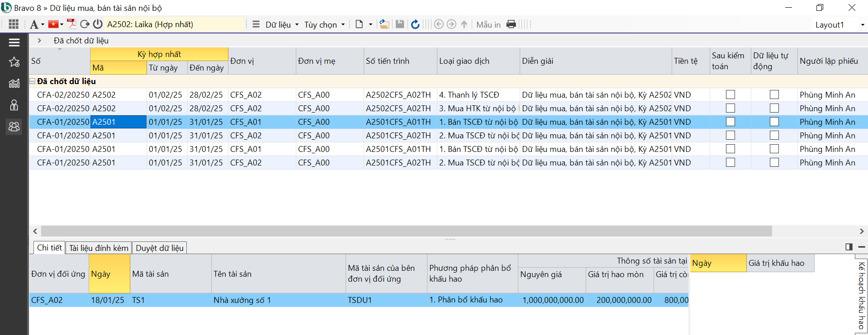This screenshot has width=868, height=335.
Task: Click the blue refresh icon
Action: coord(415,24)
